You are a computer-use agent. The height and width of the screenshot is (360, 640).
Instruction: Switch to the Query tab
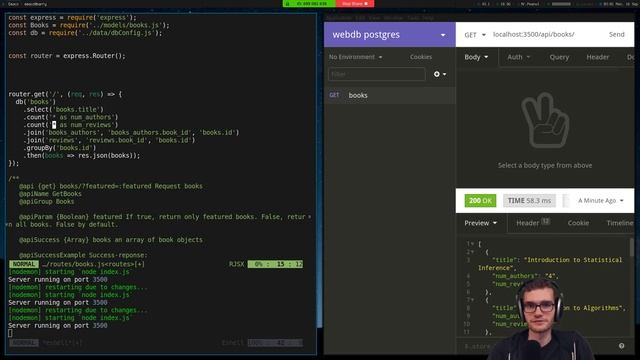(x=559, y=57)
